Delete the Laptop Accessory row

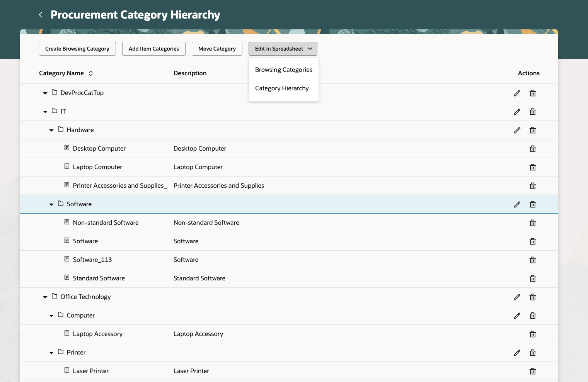pos(533,334)
